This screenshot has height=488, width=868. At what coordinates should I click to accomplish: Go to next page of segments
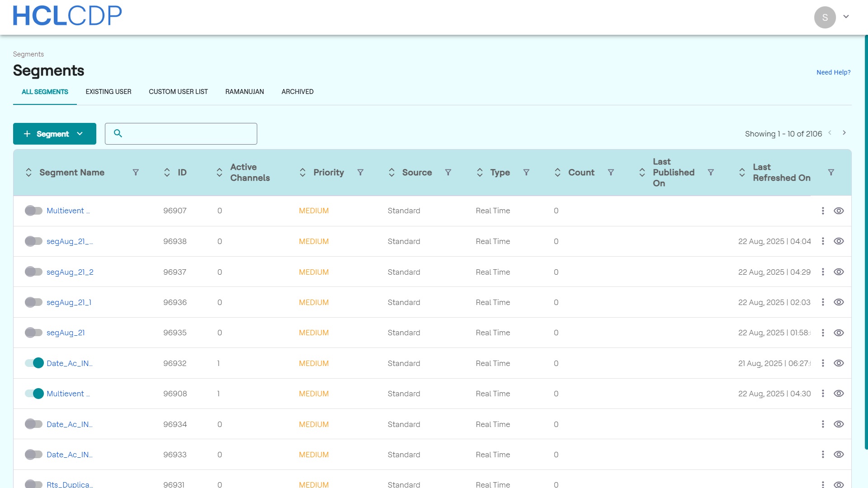[x=844, y=133]
